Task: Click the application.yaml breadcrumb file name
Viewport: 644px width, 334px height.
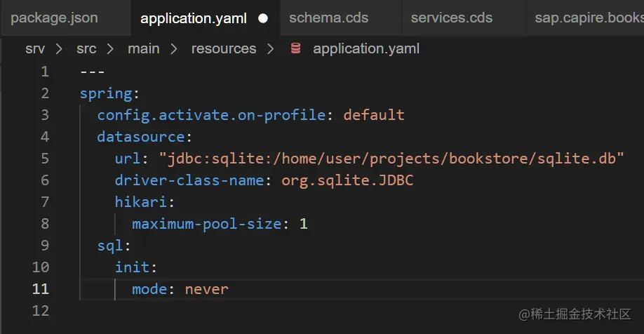Action: (366, 48)
